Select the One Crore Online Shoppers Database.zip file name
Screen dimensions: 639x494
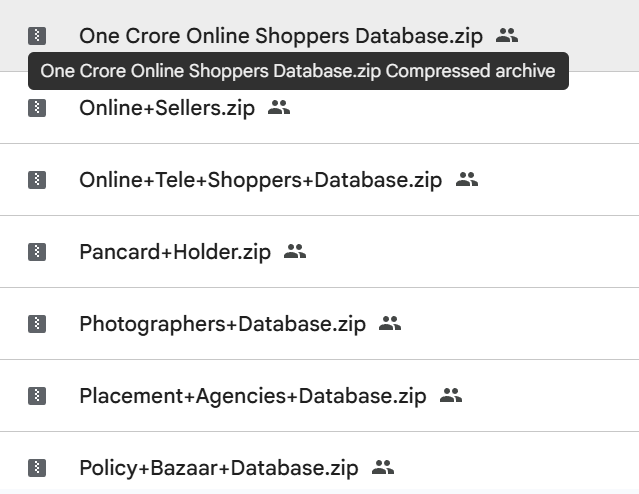(280, 36)
